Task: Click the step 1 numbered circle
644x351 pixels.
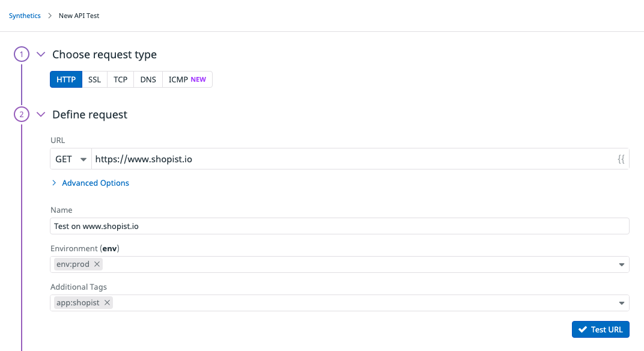Action: (x=21, y=54)
